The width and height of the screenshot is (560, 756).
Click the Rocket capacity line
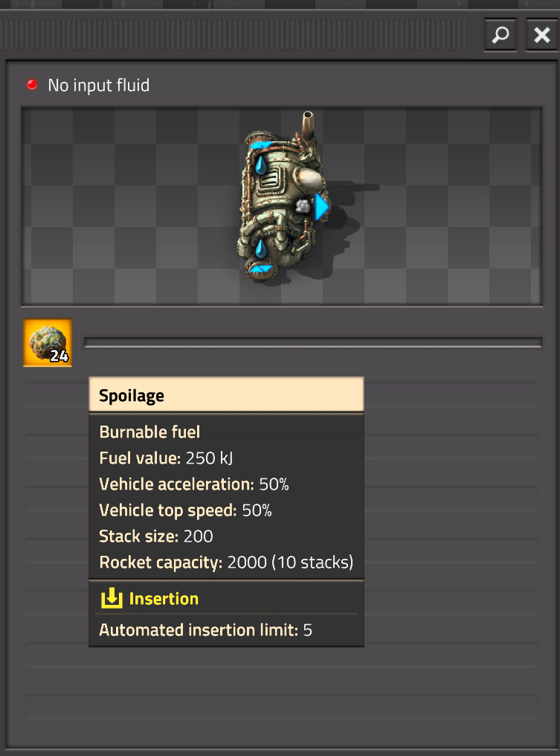226,563
